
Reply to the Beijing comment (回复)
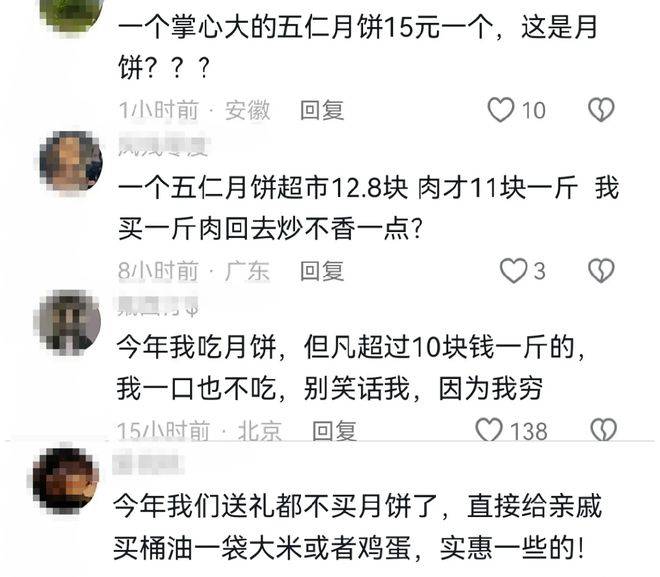[334, 431]
